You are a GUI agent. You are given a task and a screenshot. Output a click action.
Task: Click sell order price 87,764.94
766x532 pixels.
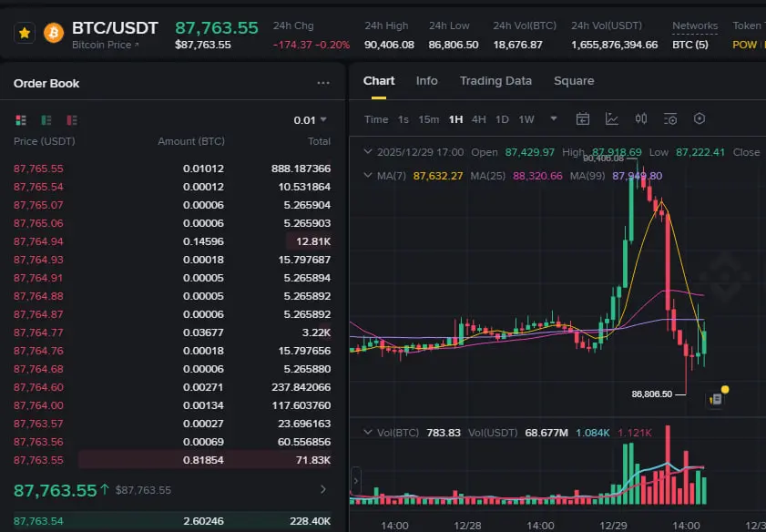click(x=38, y=241)
